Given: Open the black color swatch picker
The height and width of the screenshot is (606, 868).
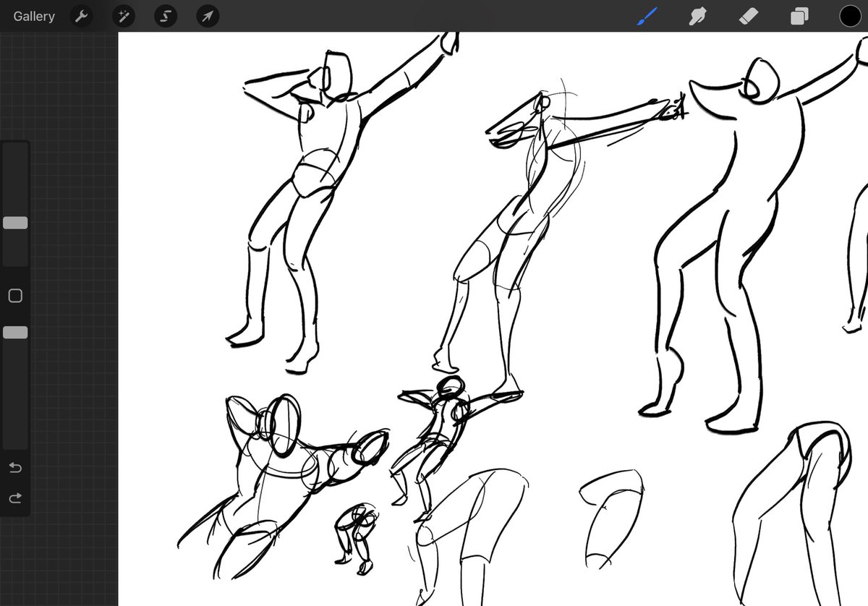Looking at the screenshot, I should click(x=850, y=16).
